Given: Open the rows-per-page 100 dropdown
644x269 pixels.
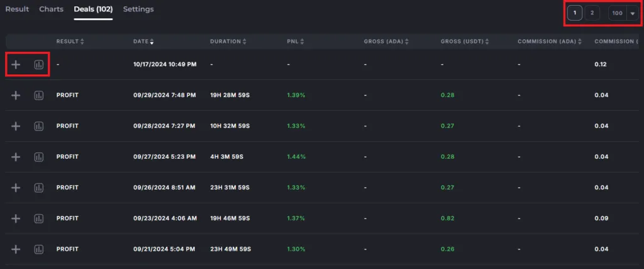Looking at the screenshot, I should coord(623,13).
